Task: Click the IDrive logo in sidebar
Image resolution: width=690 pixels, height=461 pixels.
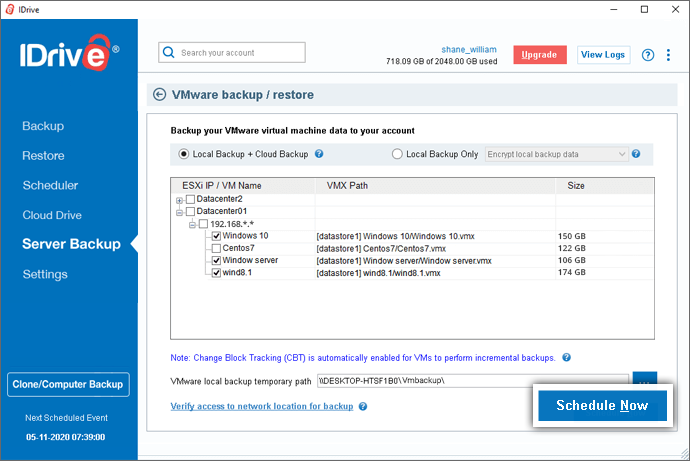Action: coord(69,54)
